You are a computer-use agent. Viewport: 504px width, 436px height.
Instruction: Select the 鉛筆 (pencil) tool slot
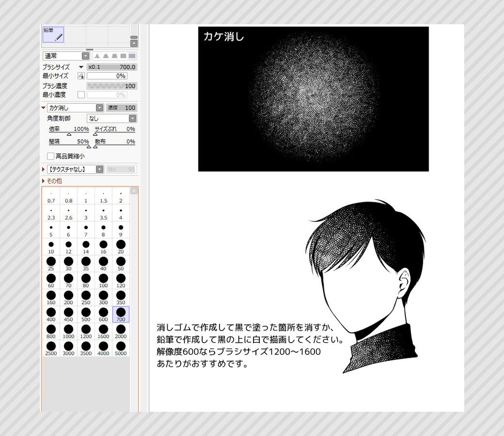[53, 34]
